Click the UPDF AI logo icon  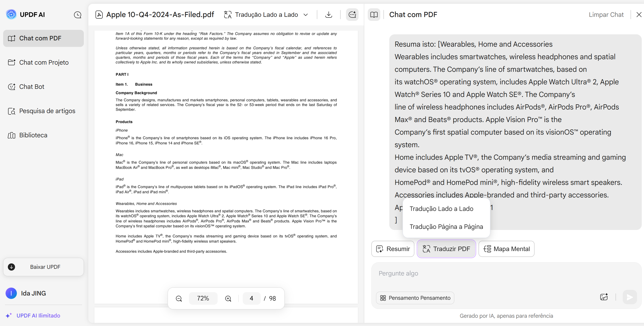click(x=11, y=15)
